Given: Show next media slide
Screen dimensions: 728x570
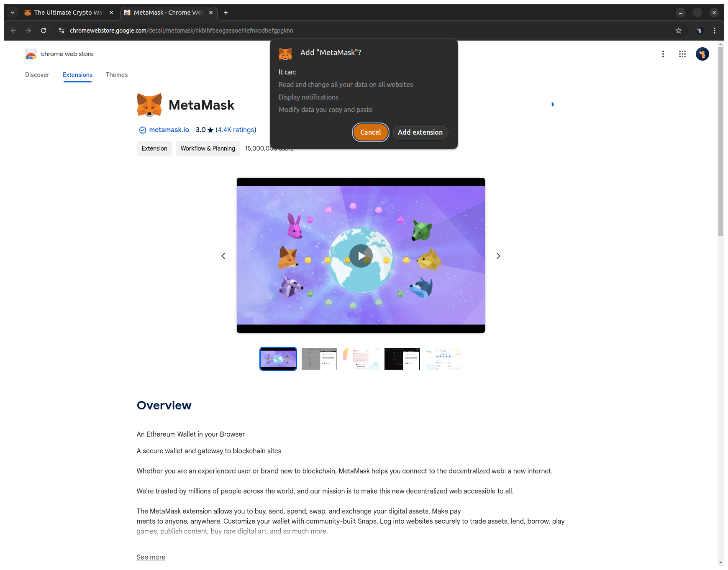Looking at the screenshot, I should pos(498,256).
